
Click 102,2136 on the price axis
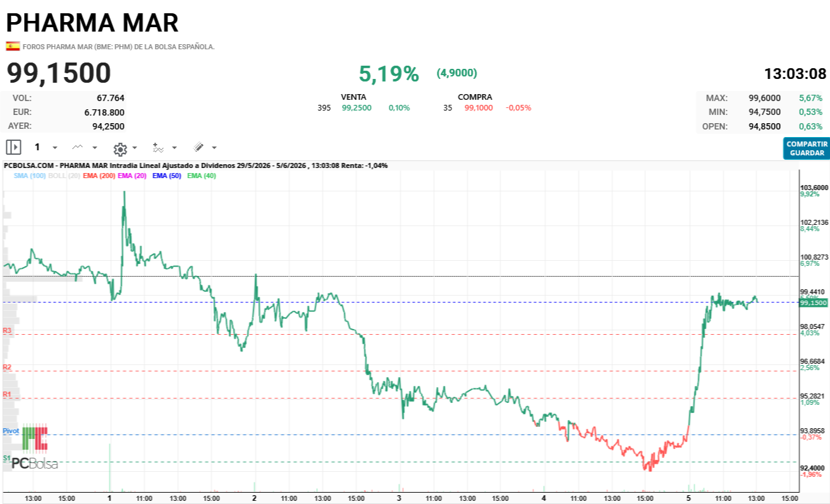(x=814, y=222)
